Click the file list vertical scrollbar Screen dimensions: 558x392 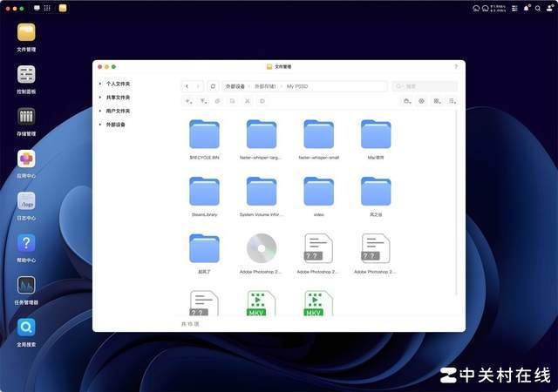[456, 203]
